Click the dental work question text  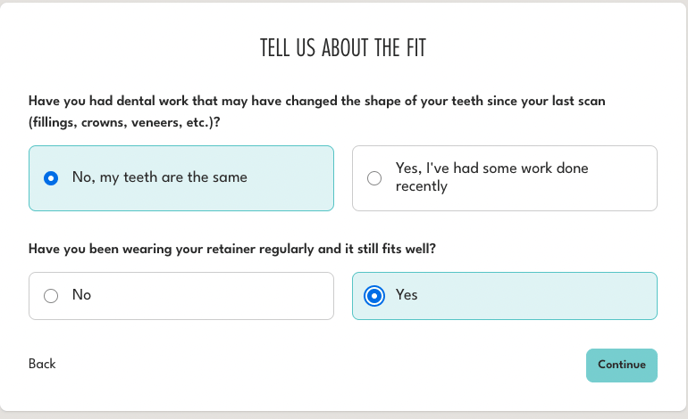point(316,101)
